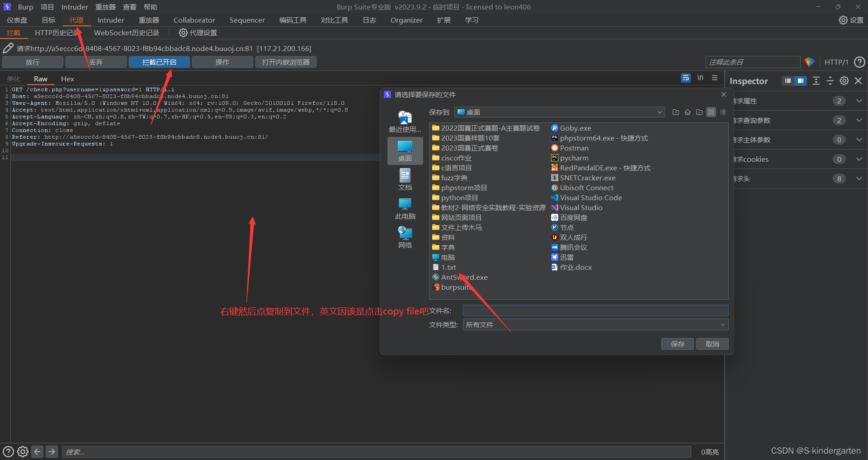868x460 pixels.
Task: Click the 注释此条目 comment field
Action: click(753, 62)
